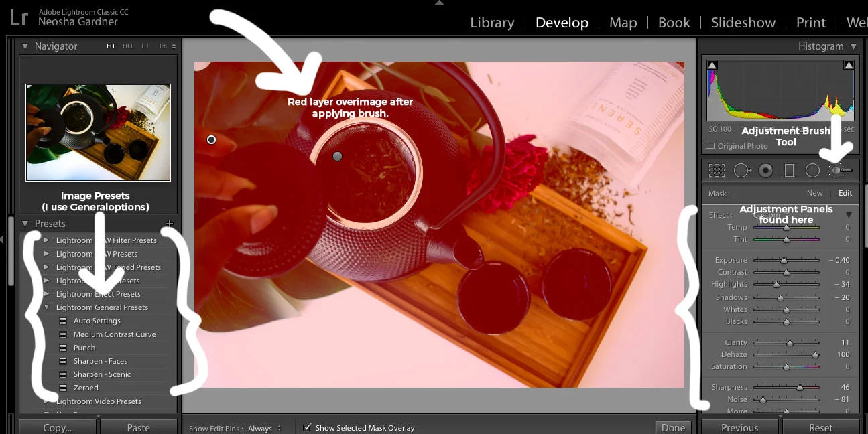Click the Reset button
The height and width of the screenshot is (434, 868).
tap(820, 427)
